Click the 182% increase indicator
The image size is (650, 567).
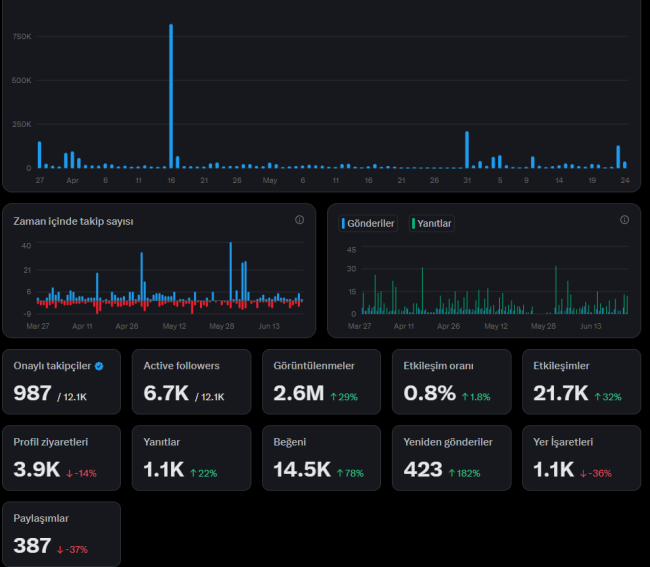coord(464,473)
